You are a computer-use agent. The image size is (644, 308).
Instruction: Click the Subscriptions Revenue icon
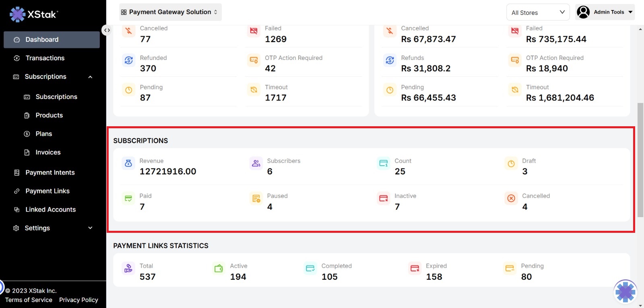point(128,163)
